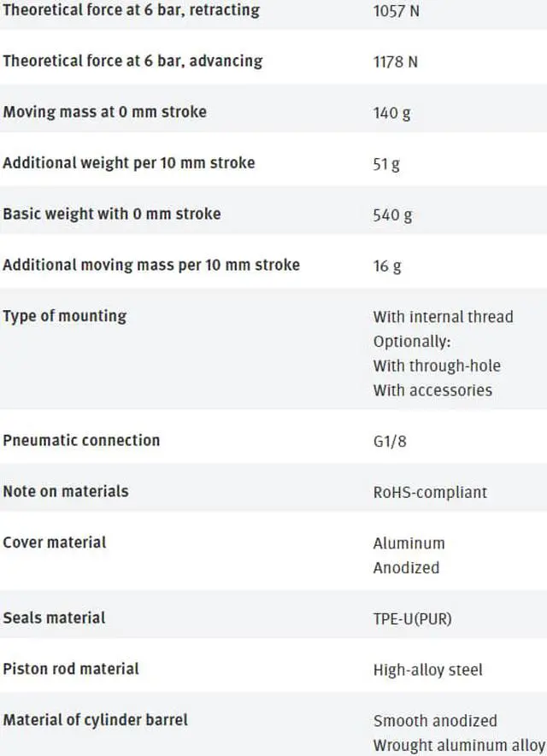The height and width of the screenshot is (756, 547).
Task: Select 'Additional weight per 10 mm stroke' label
Action: pyautogui.click(x=129, y=163)
